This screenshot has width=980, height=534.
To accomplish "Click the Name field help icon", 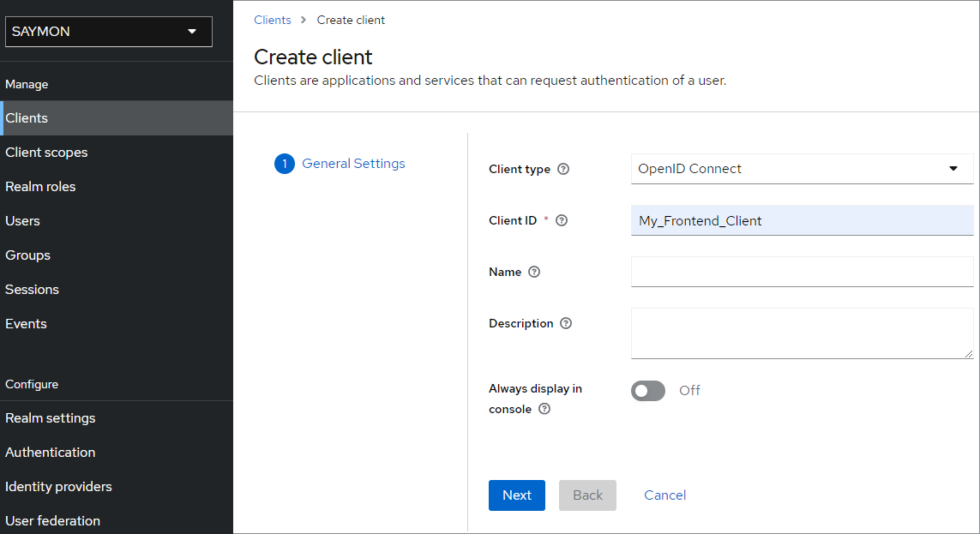I will [534, 272].
